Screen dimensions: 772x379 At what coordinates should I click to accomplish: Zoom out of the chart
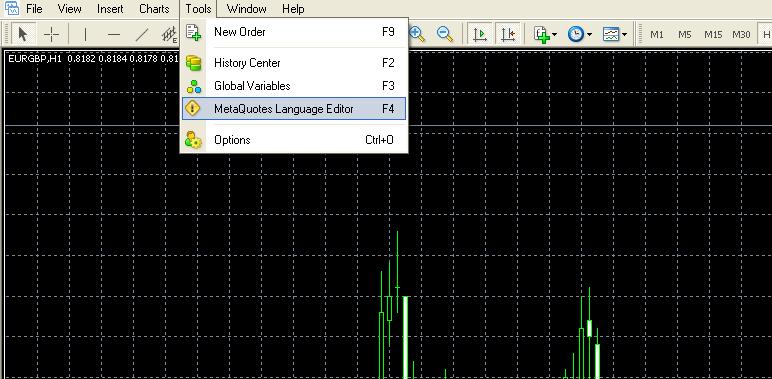click(445, 34)
